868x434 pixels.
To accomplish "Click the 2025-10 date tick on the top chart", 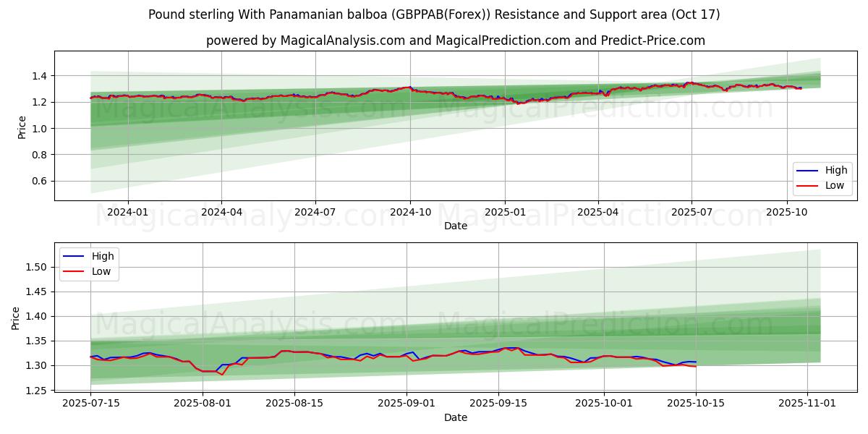I will (x=786, y=212).
